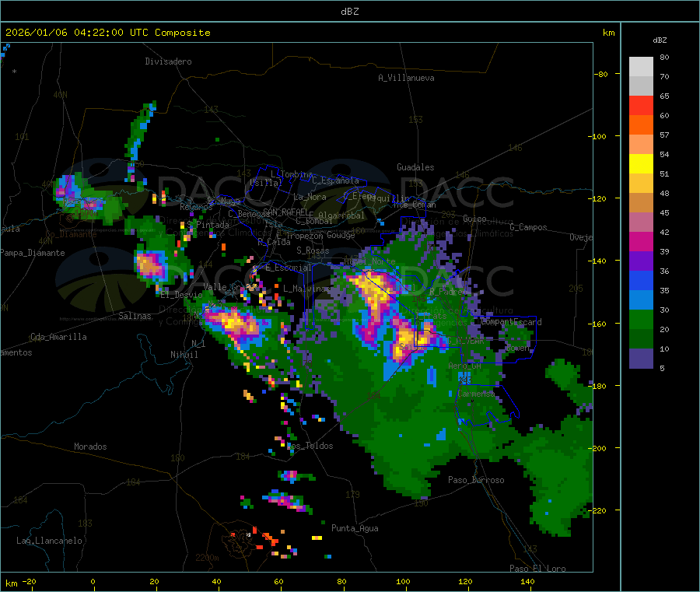The width and height of the screenshot is (700, 592).
Task: Click the 'dBZ' title at the top center
Action: [x=349, y=12]
